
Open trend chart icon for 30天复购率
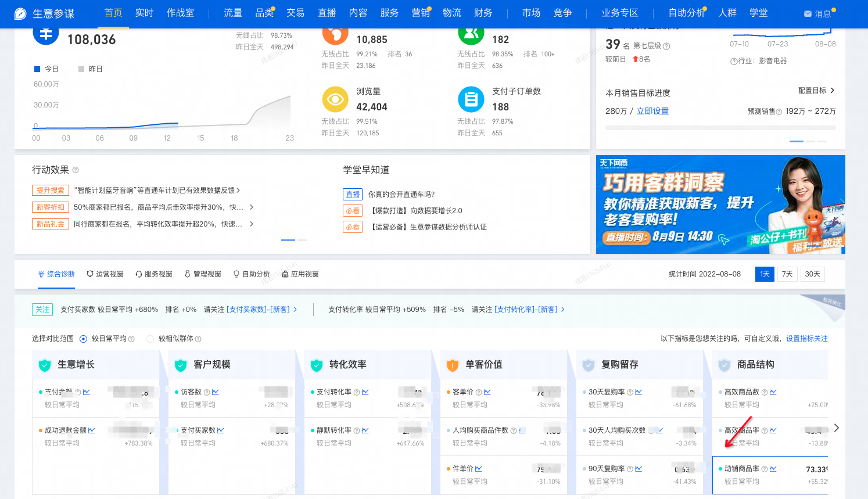click(x=639, y=392)
